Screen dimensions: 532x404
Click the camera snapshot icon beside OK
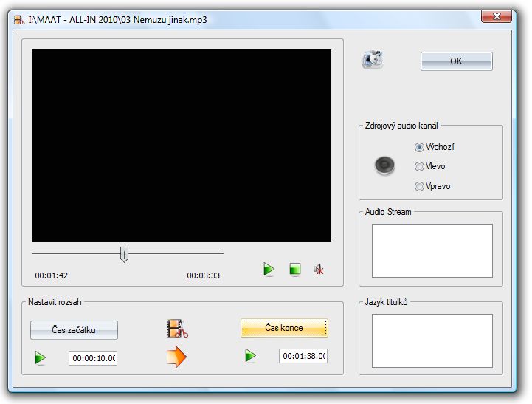373,59
